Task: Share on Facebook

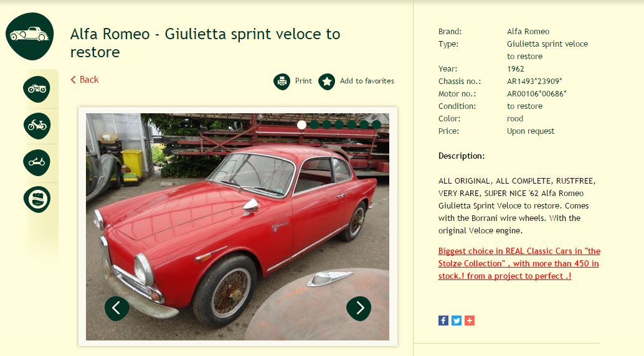Action: [443, 321]
